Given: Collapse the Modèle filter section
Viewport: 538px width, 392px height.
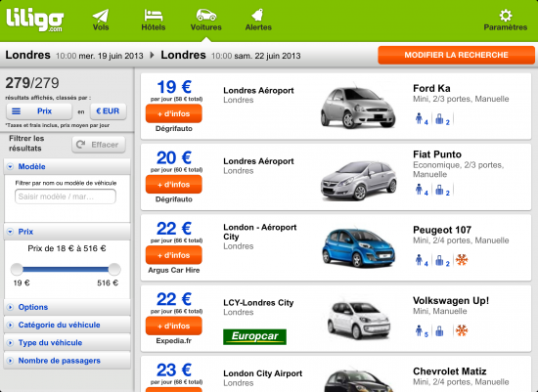Looking at the screenshot, I should click(67, 166).
